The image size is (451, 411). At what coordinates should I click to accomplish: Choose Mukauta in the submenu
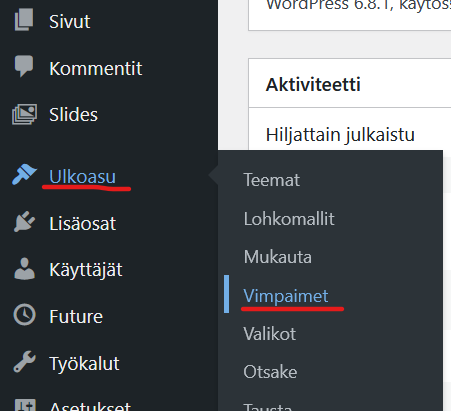278,257
